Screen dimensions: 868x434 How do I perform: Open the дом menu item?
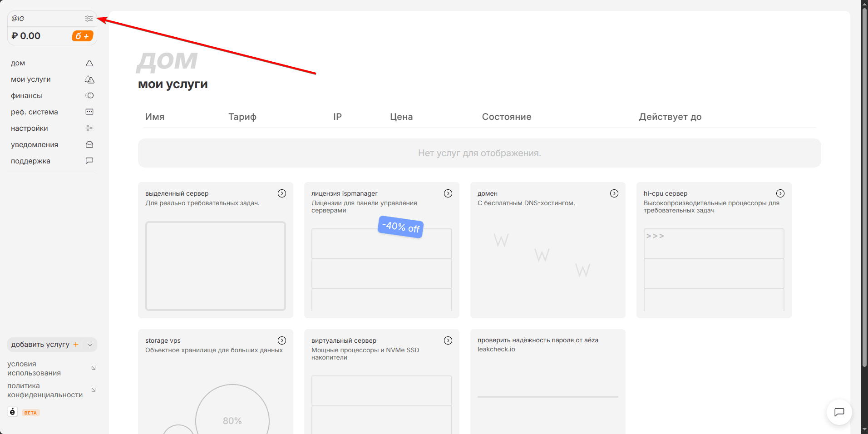(18, 63)
